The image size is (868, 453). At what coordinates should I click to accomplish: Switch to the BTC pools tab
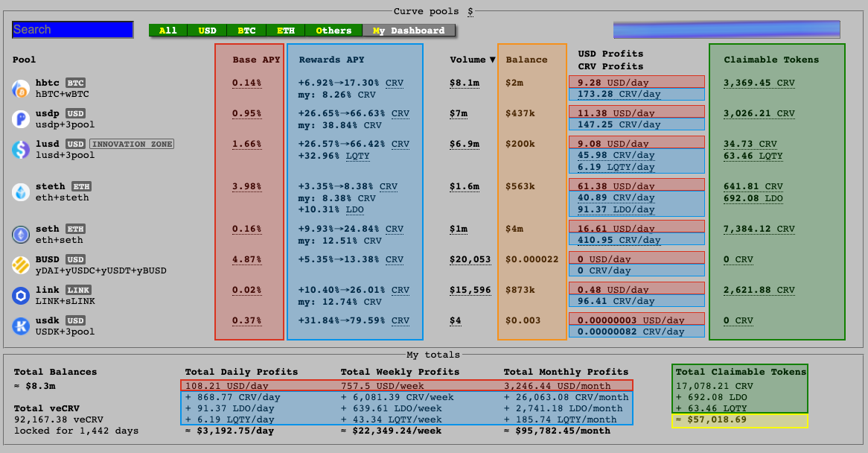pyautogui.click(x=246, y=31)
